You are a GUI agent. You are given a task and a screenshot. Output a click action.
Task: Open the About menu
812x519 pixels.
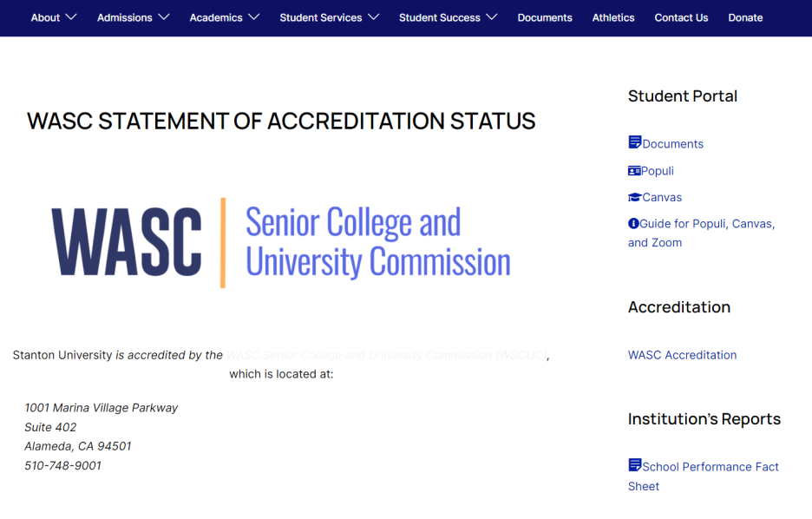pyautogui.click(x=46, y=17)
